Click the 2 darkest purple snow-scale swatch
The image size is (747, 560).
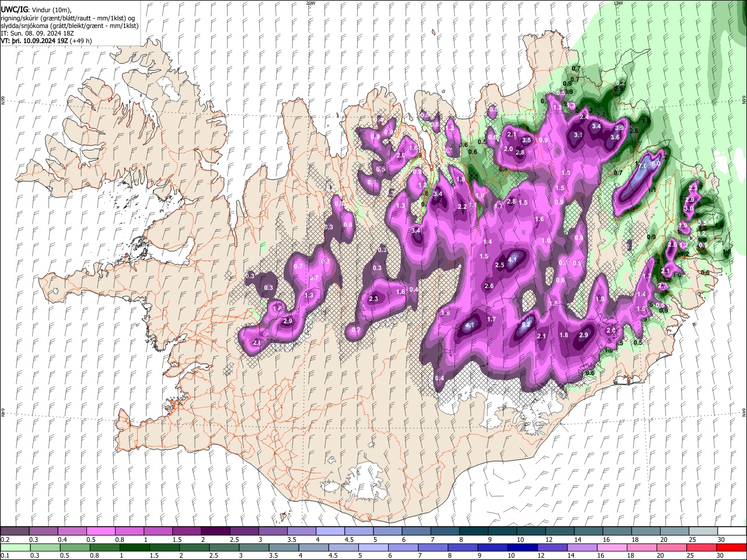pos(215,531)
